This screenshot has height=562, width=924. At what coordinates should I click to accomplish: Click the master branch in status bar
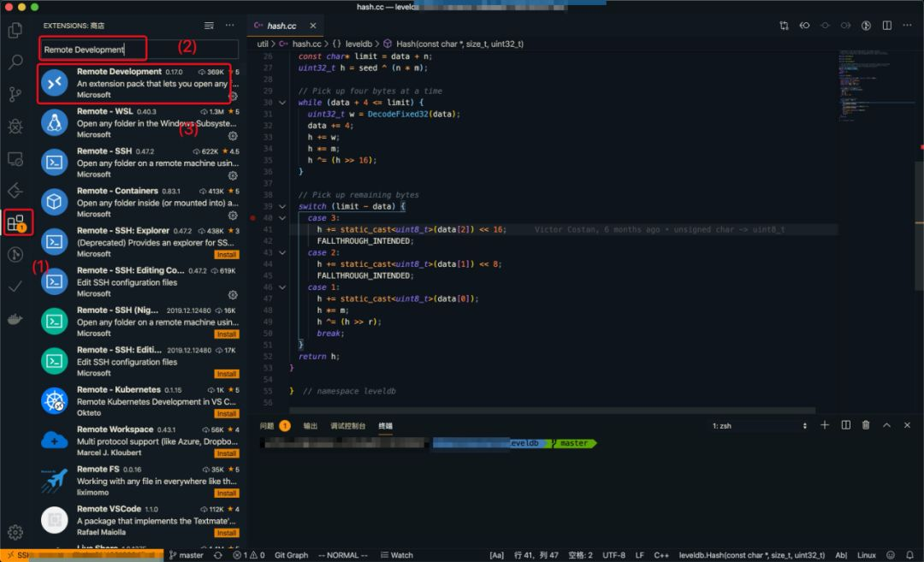click(187, 555)
